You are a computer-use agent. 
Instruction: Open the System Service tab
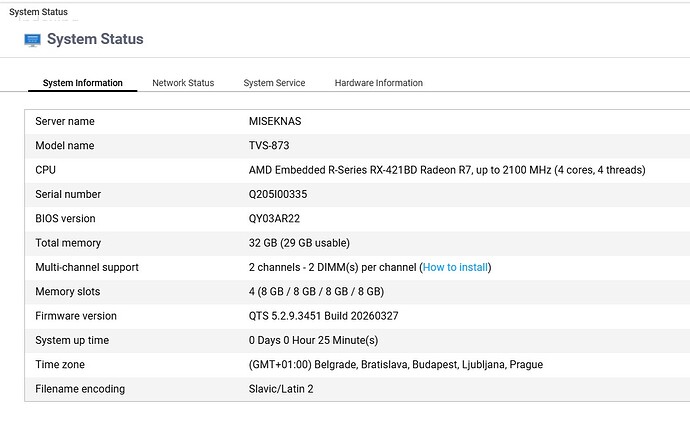point(274,83)
